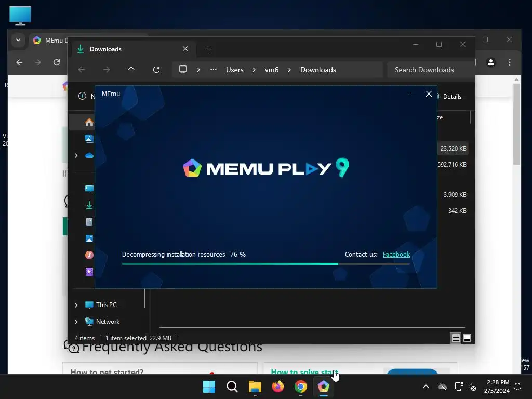Open Downloads green arrow icon in sidebar
Screen dimensions: 532x399
click(x=89, y=205)
